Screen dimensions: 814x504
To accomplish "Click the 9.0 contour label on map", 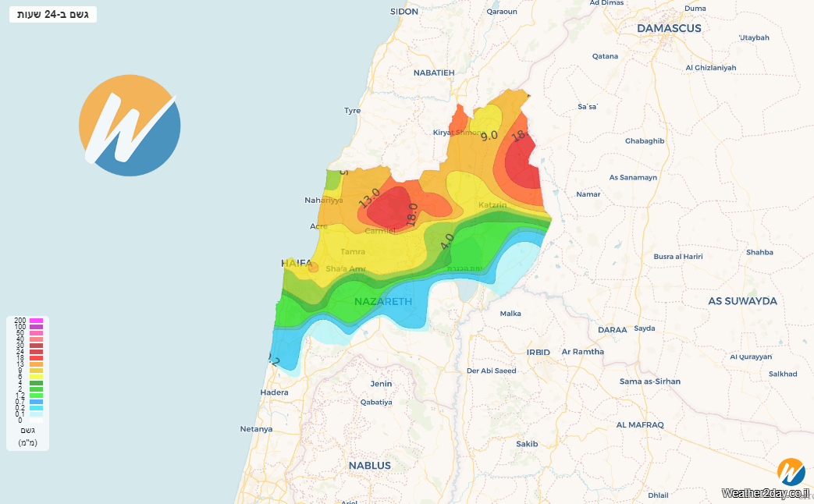I will coord(489,135).
